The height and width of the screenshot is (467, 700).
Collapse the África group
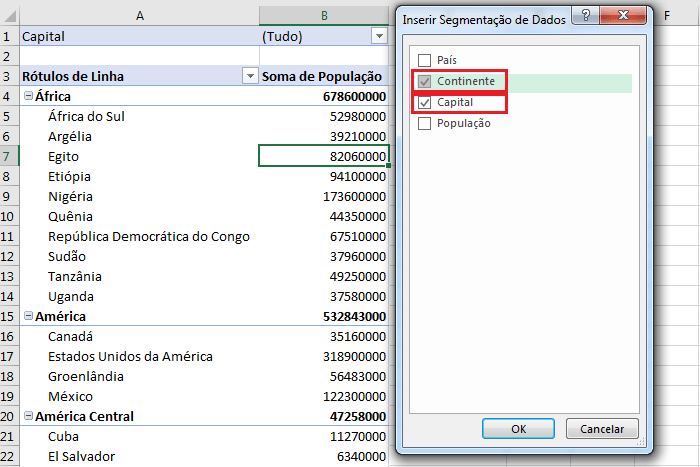point(28,97)
